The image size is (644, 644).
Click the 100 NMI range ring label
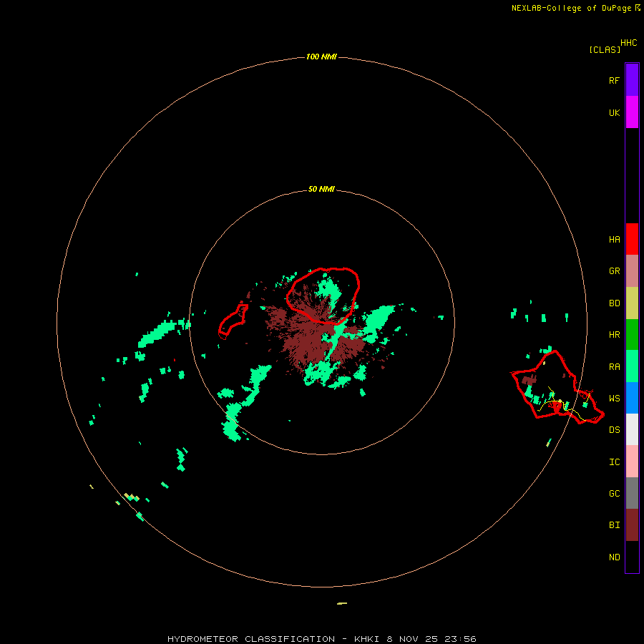pyautogui.click(x=321, y=57)
